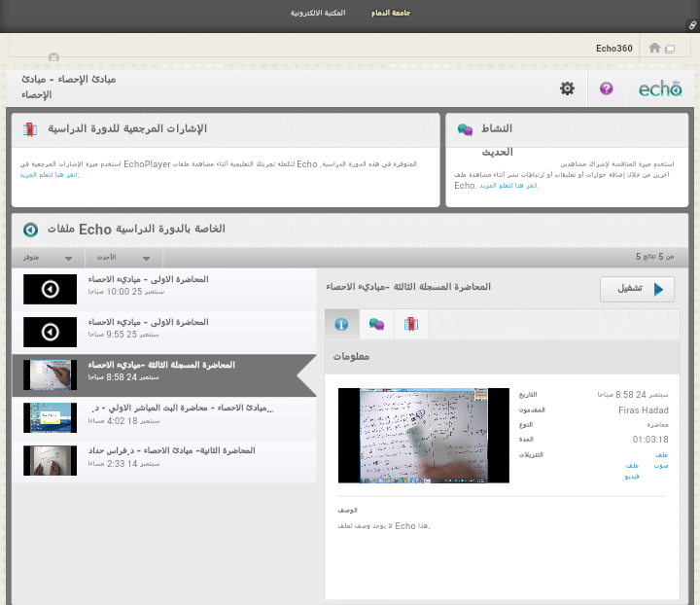
Task: Open المحاضرة الثانية د.فراس حداد row
Action: [x=164, y=461]
